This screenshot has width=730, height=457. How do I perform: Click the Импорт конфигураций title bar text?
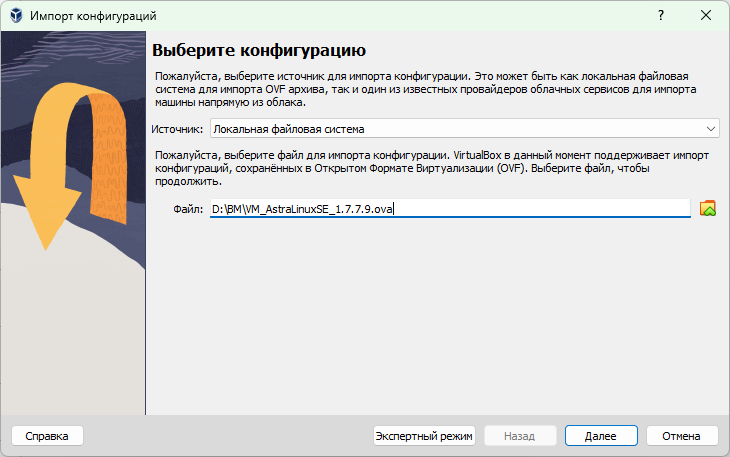[93, 16]
